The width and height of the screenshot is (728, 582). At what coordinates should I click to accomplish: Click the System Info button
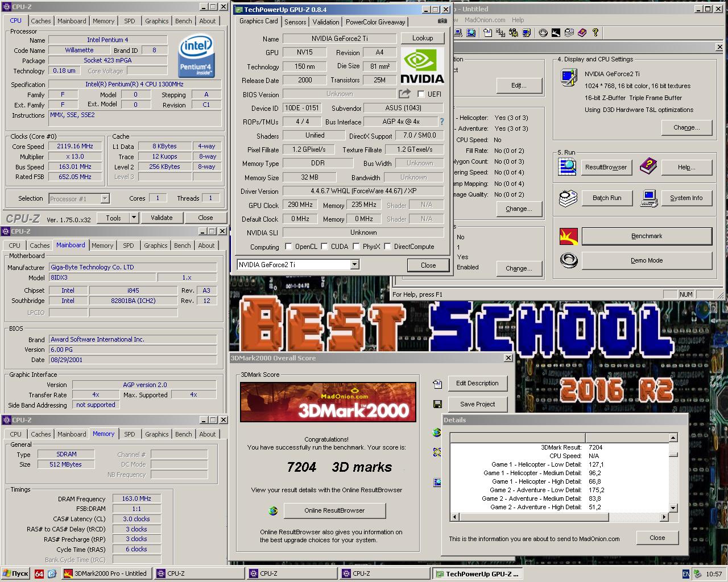coord(686,198)
